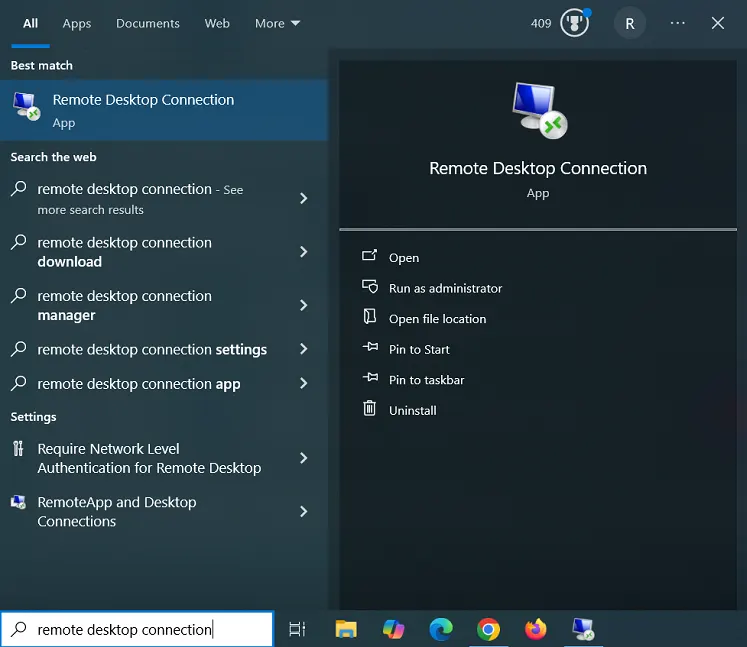Select 'RemoteApp and Desktop Connections' settings text

point(117,512)
